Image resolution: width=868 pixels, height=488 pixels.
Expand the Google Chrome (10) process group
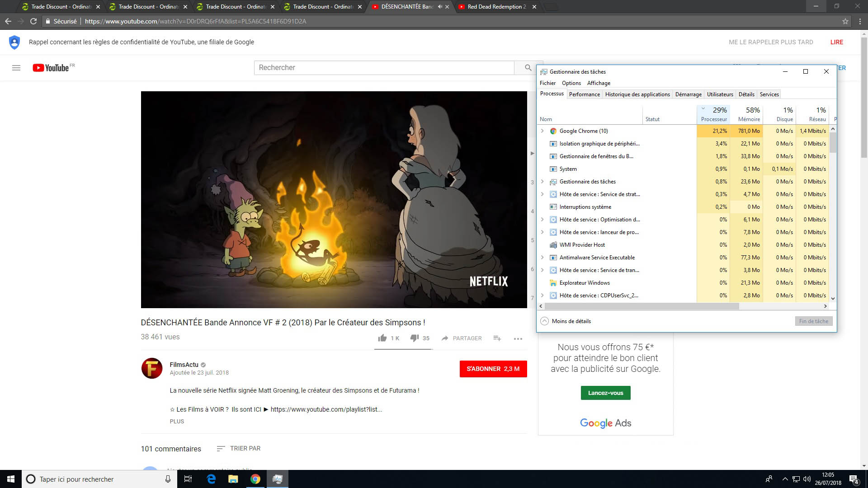[542, 131]
